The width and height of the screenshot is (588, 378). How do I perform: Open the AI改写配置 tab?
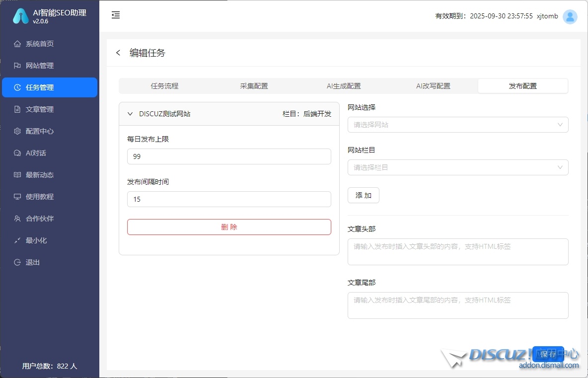[433, 86]
